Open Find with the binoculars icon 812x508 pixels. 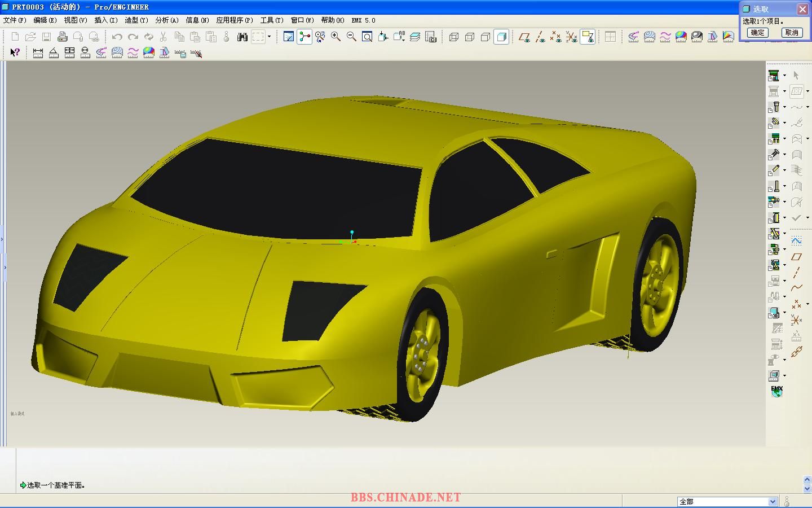coord(242,37)
